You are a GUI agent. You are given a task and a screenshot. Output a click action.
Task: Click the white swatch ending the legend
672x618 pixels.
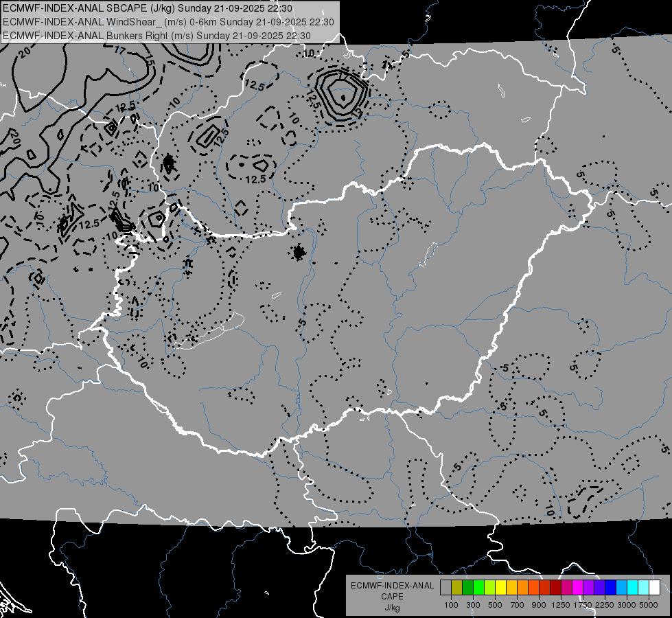coord(654,588)
